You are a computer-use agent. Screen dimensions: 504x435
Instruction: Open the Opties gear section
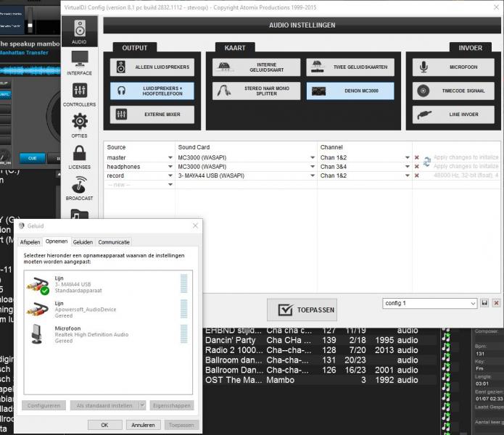click(80, 125)
